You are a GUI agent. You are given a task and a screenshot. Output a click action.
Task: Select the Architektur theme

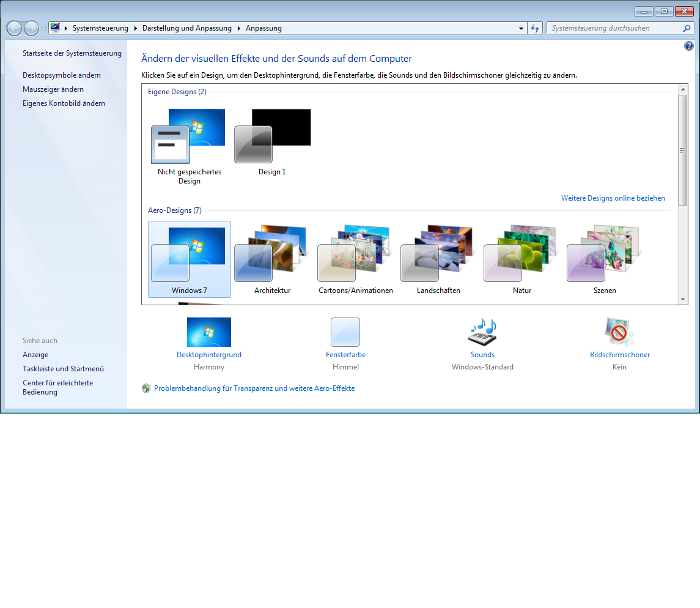coord(272,259)
